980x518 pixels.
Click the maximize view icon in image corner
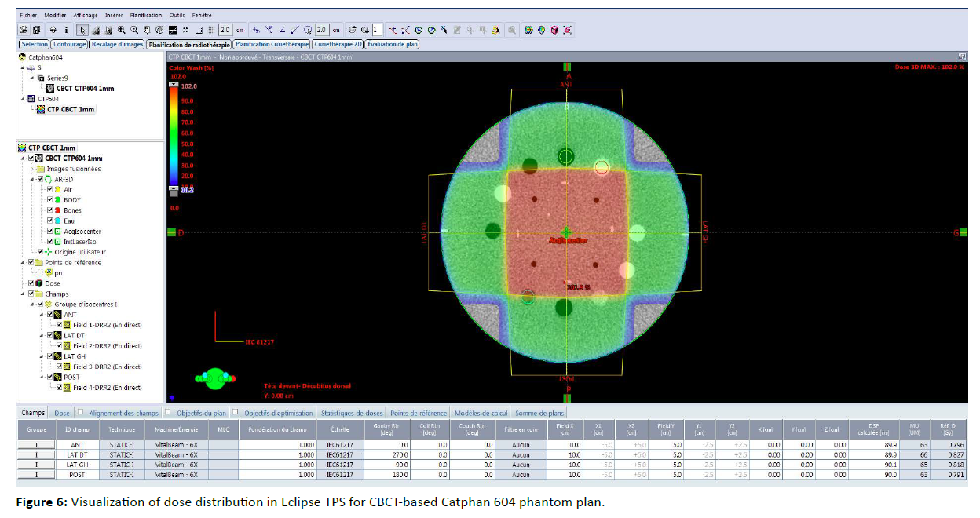(x=962, y=57)
